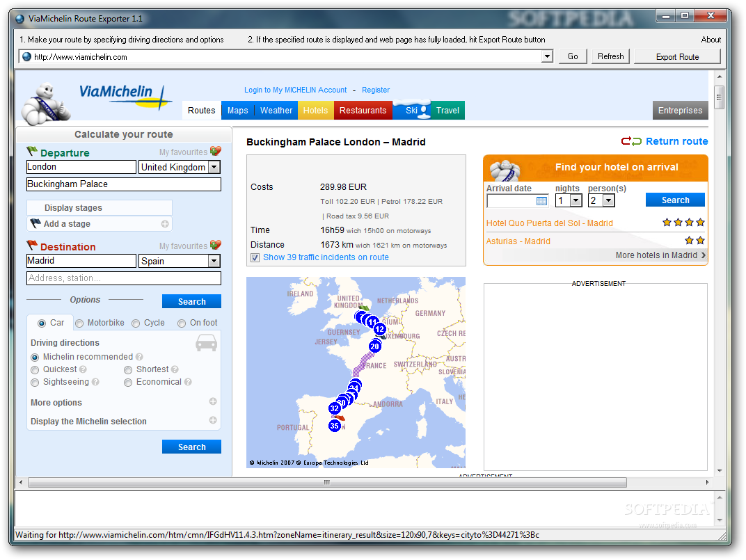Select the Motorbike travel mode

click(x=79, y=323)
